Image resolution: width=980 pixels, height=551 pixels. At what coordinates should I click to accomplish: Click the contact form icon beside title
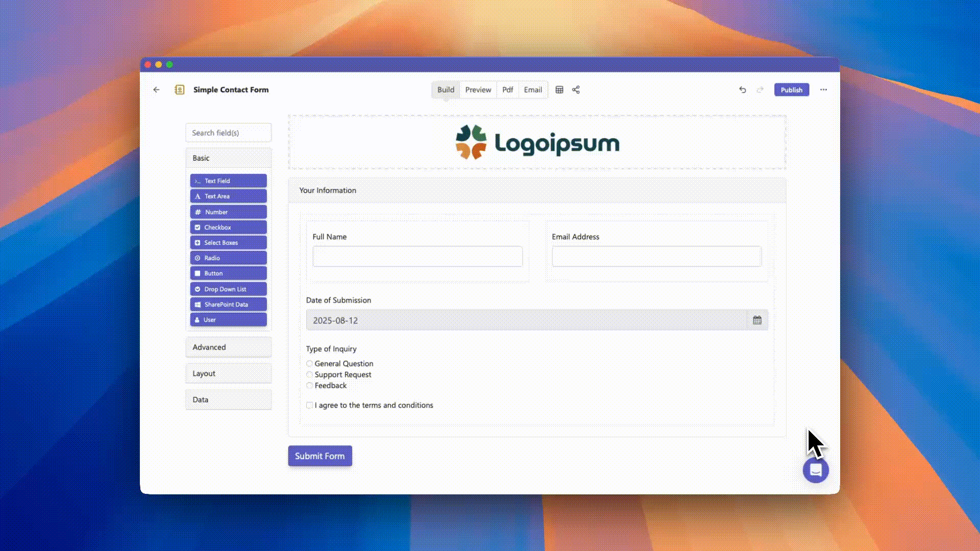[x=179, y=90]
